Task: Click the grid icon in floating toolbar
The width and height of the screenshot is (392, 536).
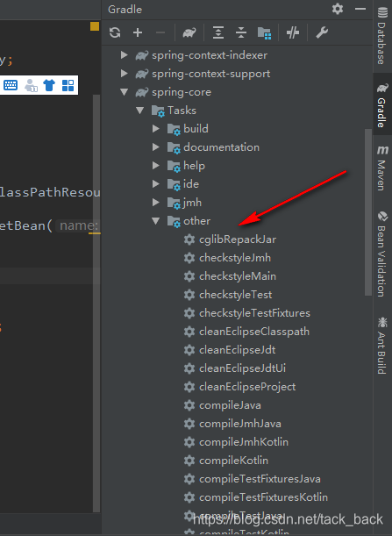Action: 68,85
